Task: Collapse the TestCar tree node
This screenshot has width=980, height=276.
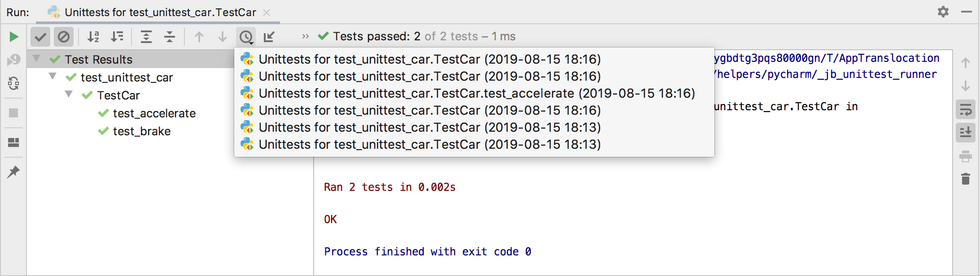Action: point(68,95)
